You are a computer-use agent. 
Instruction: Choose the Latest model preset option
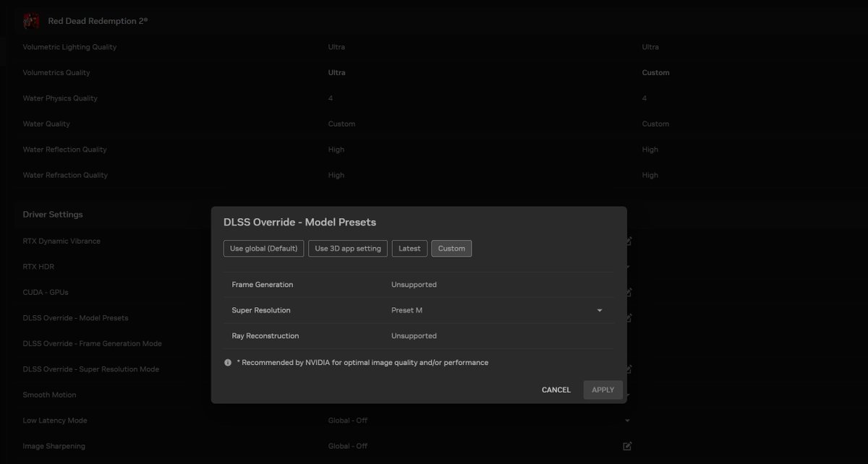(x=409, y=249)
